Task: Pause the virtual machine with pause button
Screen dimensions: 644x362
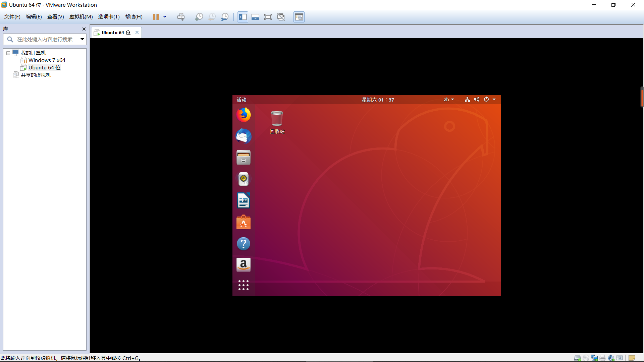Action: point(156,17)
